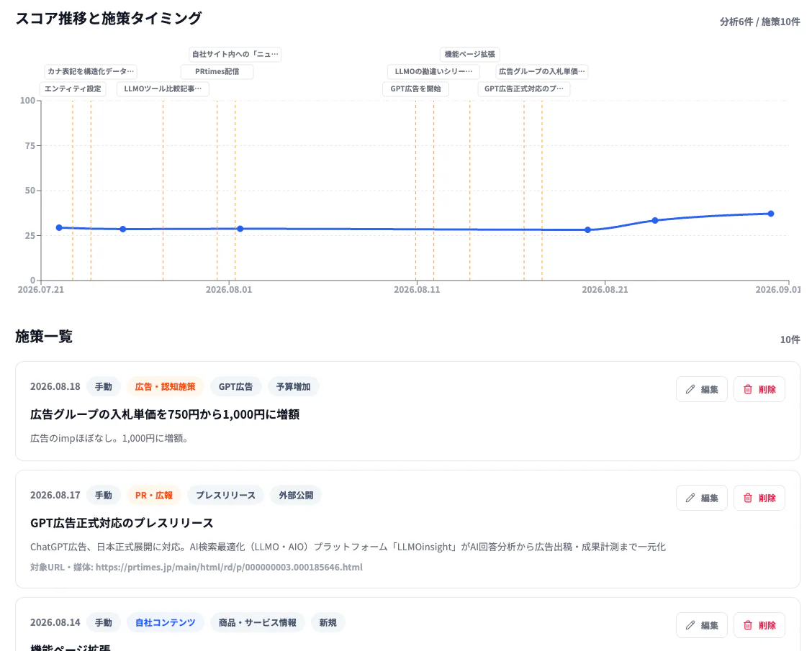Image resolution: width=812 pixels, height=651 pixels.
Task: Click the date 2026.08.18 in first card
Action: point(55,386)
